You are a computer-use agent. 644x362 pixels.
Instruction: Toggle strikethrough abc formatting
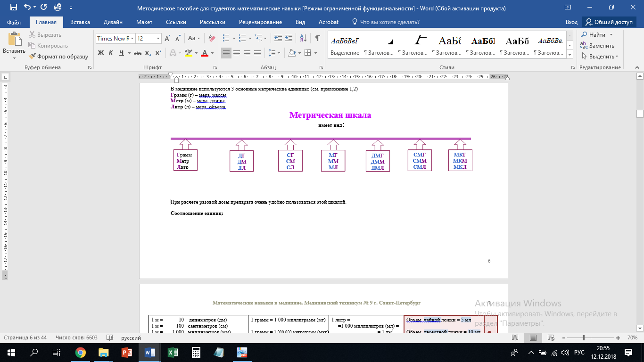(x=139, y=53)
